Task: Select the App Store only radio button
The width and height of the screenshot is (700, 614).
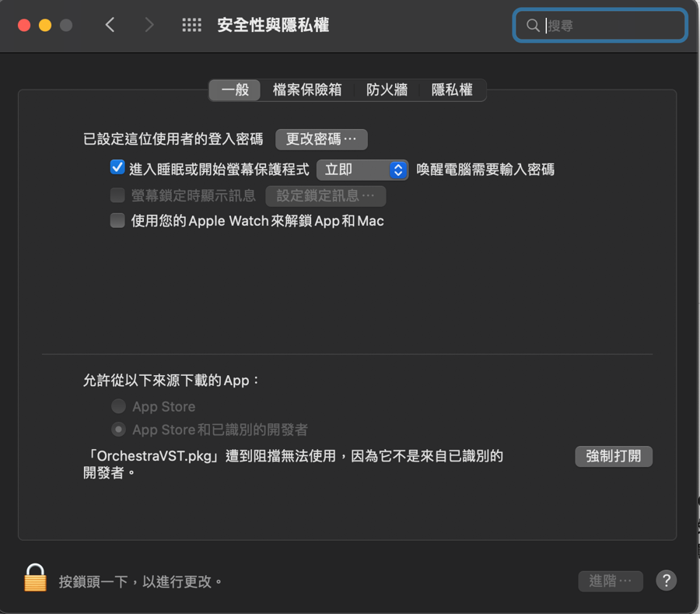Action: (x=118, y=406)
